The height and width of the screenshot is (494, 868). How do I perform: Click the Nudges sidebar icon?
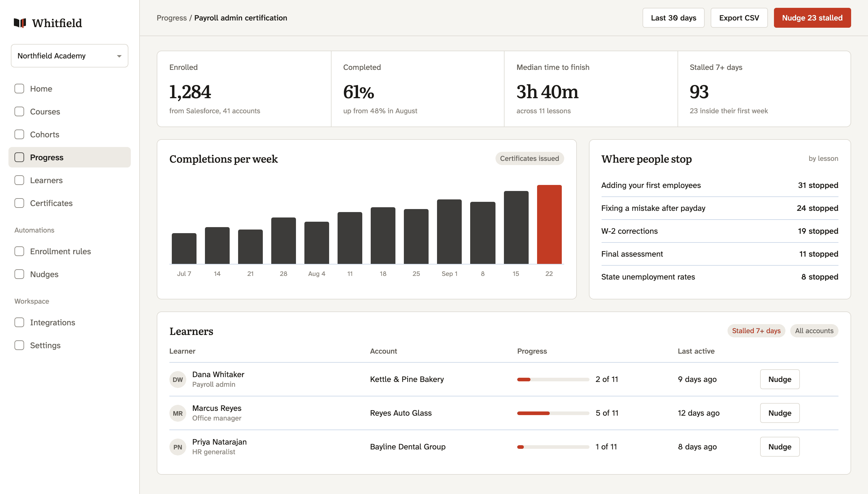coord(19,274)
